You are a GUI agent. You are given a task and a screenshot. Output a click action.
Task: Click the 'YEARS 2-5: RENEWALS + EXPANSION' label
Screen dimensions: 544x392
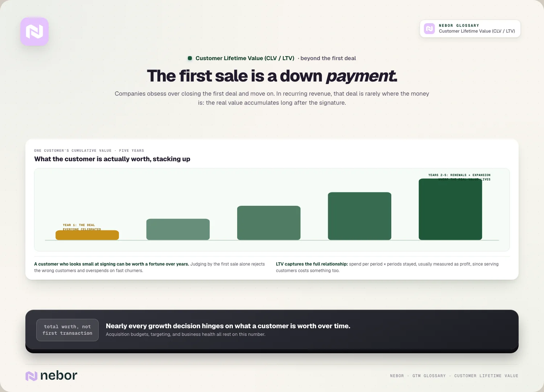click(x=459, y=175)
